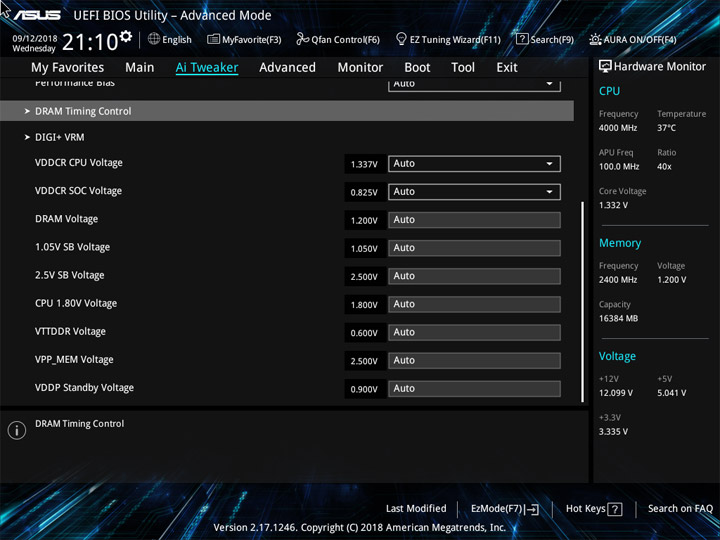720x540 pixels.
Task: Click the DRAM Voltage Auto field
Action: pyautogui.click(x=474, y=220)
